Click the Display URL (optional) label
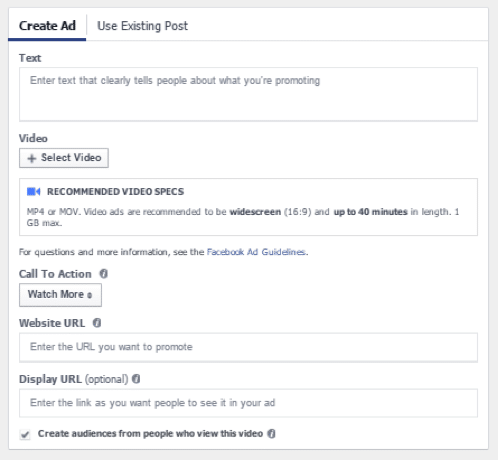Viewport: 499px width, 461px height. (x=73, y=379)
